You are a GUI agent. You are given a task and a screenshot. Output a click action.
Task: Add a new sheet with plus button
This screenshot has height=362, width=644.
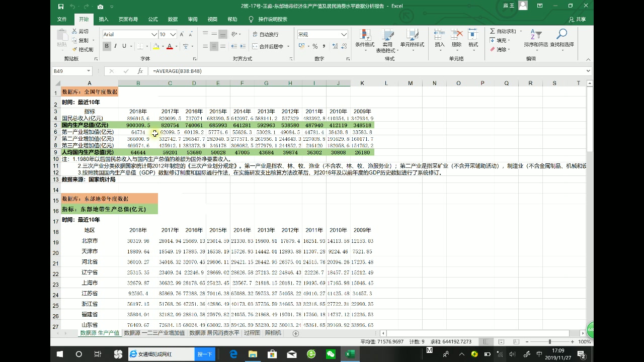coord(295,333)
